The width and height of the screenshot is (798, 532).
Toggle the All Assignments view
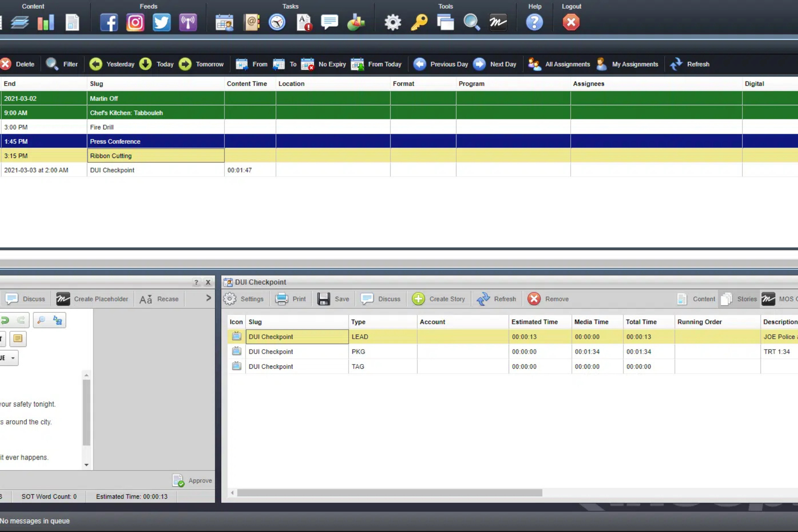coord(559,64)
